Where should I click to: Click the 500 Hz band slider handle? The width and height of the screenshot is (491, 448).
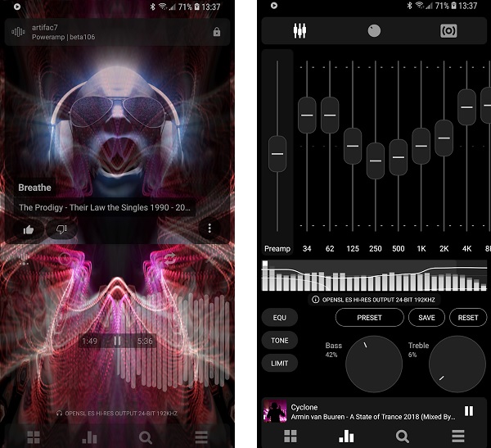[x=399, y=157]
